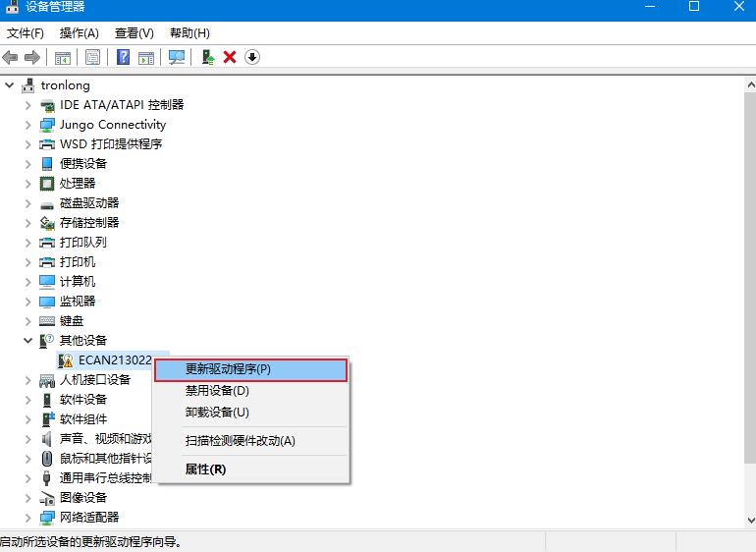Click the download-arrow toolbar icon next to the red X
This screenshot has width=756, height=552.
tap(252, 57)
